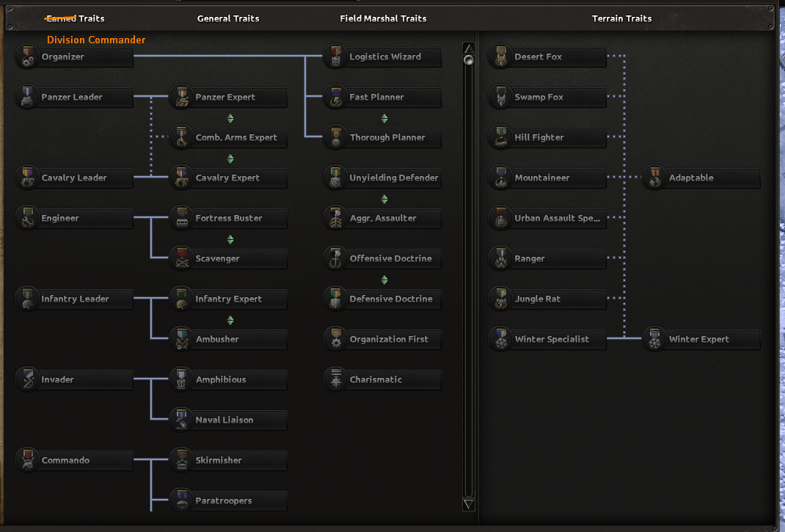Image resolution: width=785 pixels, height=532 pixels.
Task: Select the Winter Expert snowflake medal icon
Action: (655, 339)
